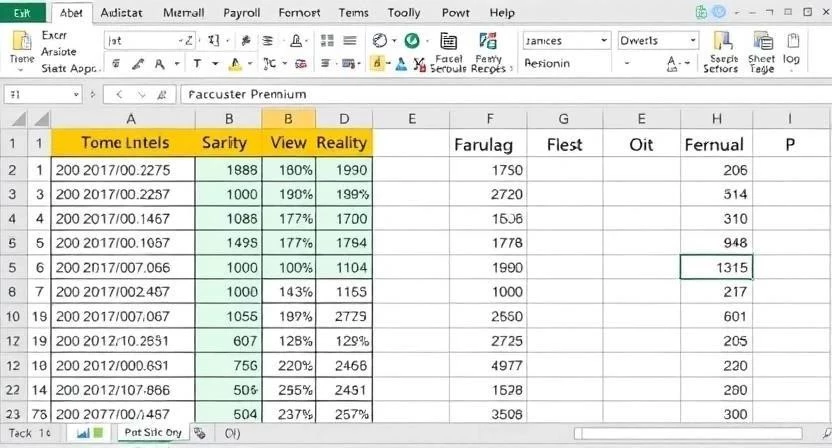Viewport: 832px width, 448px height.
Task: Select cell showing 200 2017/00.2275
Action: pyautogui.click(x=123, y=170)
